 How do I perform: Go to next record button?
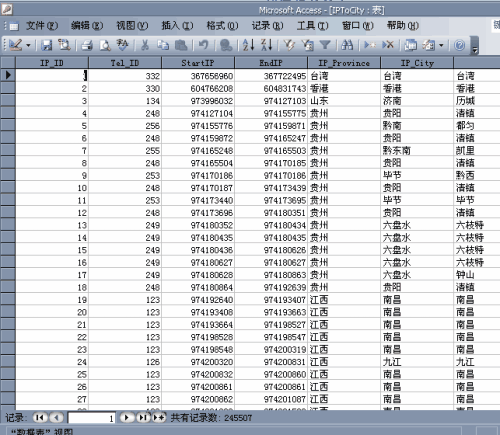(127, 417)
